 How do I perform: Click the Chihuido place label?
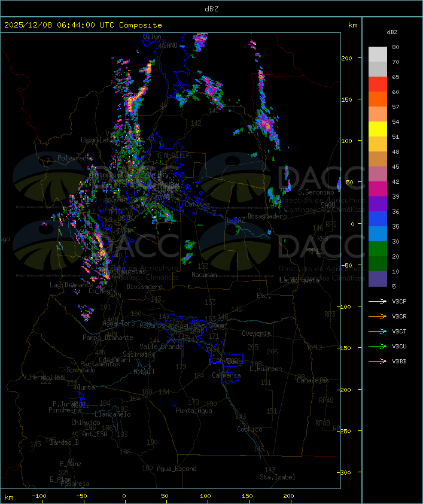point(86,423)
